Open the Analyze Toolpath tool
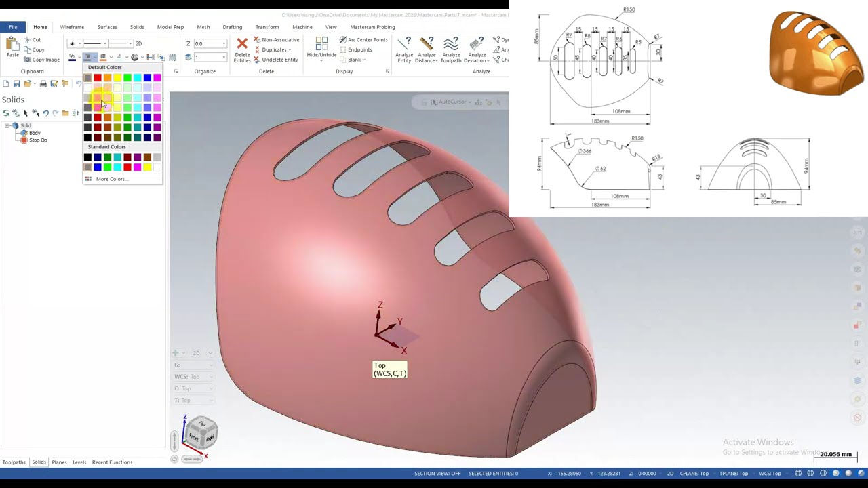 tap(451, 50)
